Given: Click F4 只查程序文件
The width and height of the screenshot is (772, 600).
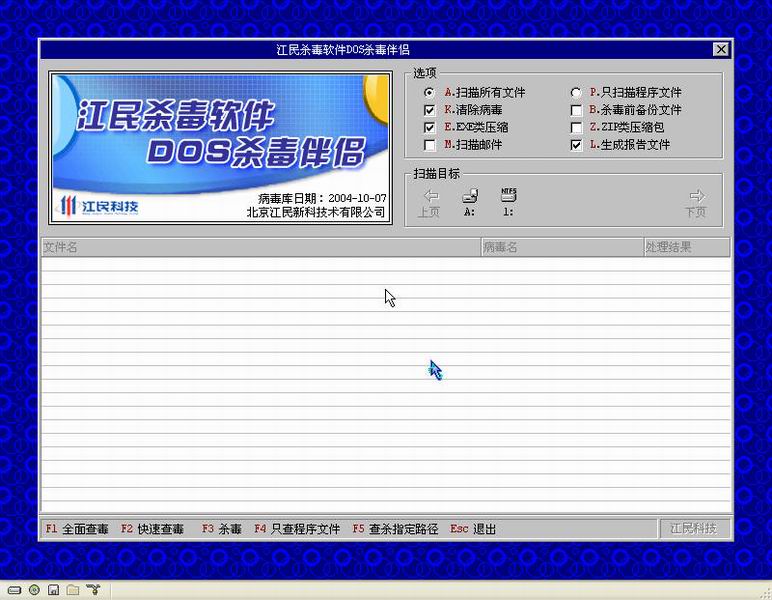Looking at the screenshot, I should pyautogui.click(x=297, y=529).
